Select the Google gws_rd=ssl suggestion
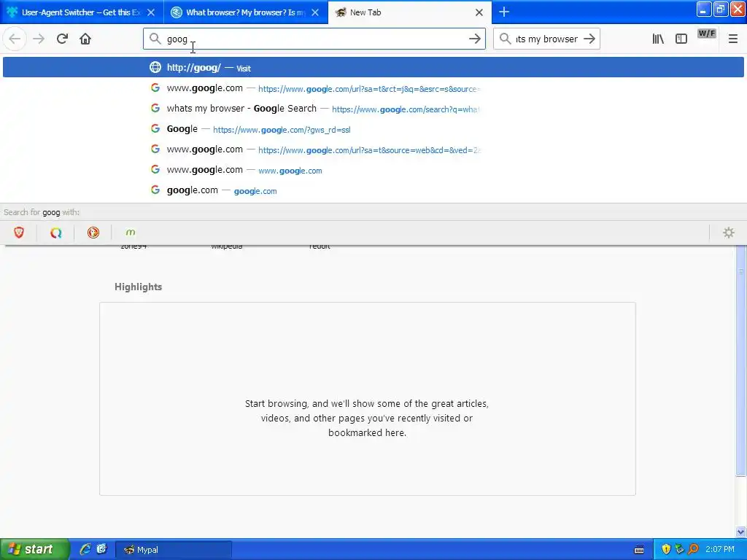The height and width of the screenshot is (560, 747). 373,129
